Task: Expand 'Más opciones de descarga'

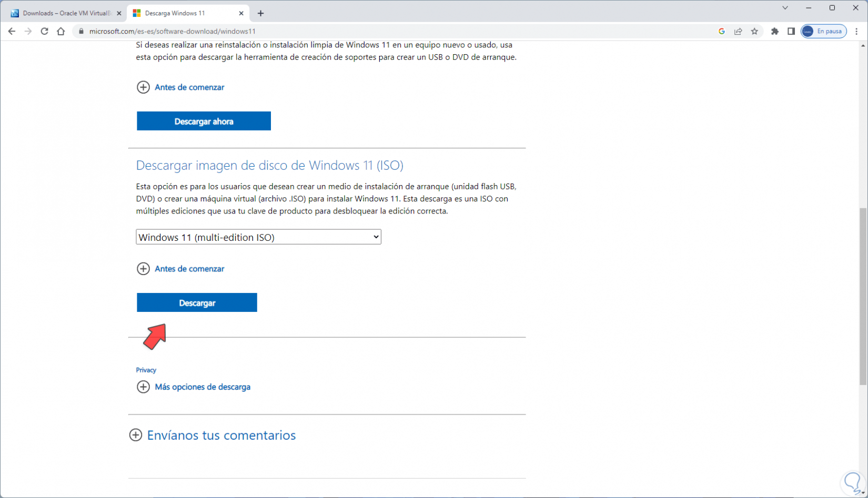Action: click(x=194, y=387)
